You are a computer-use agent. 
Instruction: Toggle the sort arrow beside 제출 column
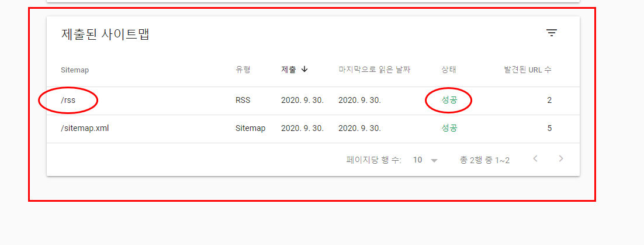point(304,70)
